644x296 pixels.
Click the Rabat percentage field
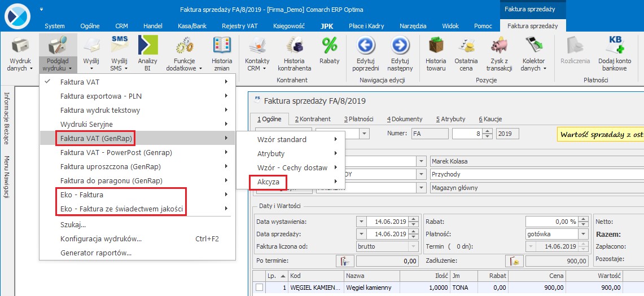tap(552, 221)
